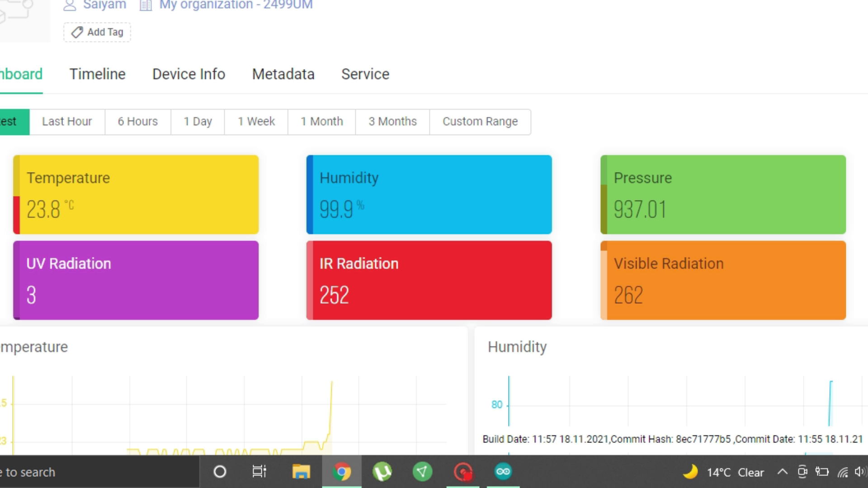Launch uTorrent from the taskbar

(x=382, y=472)
